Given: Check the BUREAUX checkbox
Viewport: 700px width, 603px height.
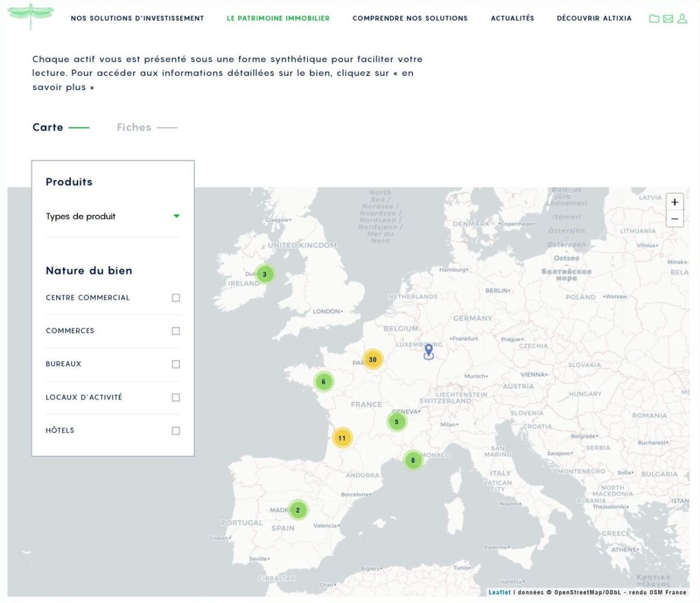Looking at the screenshot, I should tap(175, 364).
